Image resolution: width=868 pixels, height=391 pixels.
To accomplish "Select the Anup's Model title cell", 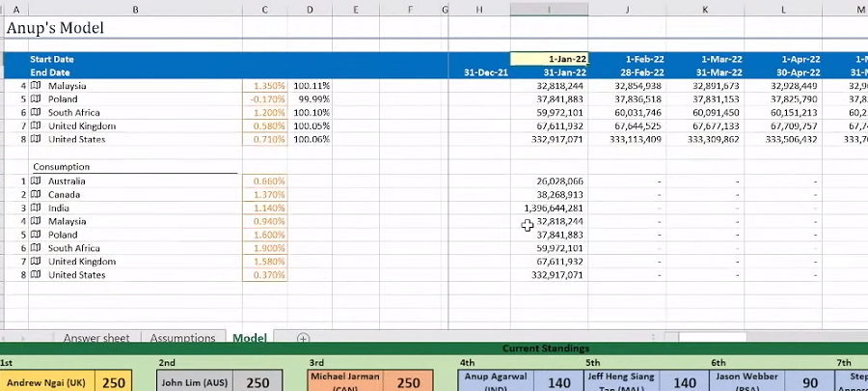I will 56,29.
